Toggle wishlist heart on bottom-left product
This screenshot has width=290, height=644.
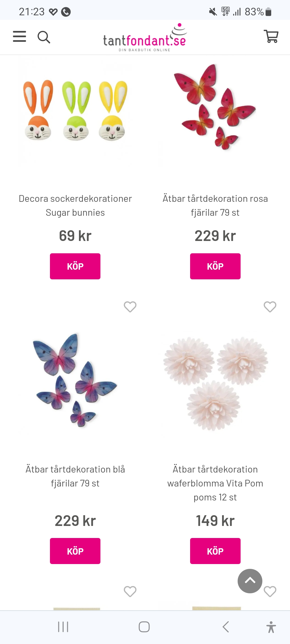click(130, 591)
